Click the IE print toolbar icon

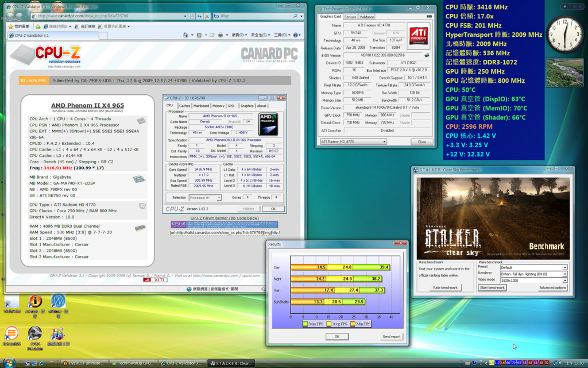coord(220,35)
